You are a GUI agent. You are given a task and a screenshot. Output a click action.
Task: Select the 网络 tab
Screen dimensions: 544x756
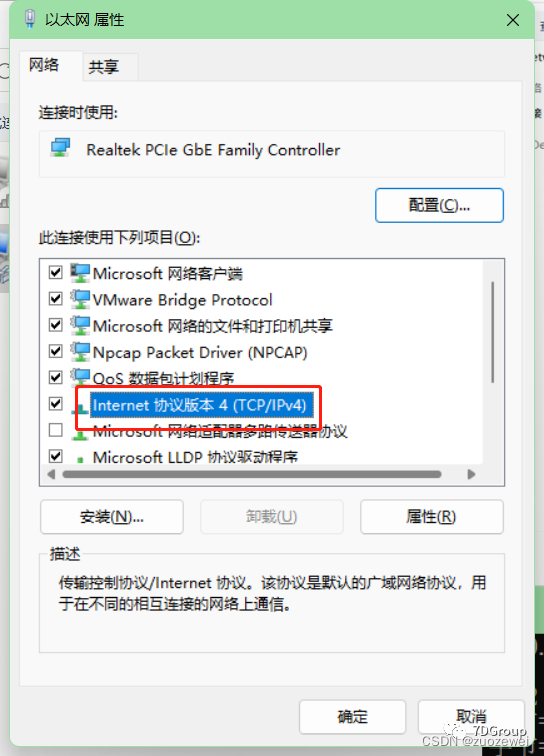click(x=44, y=65)
